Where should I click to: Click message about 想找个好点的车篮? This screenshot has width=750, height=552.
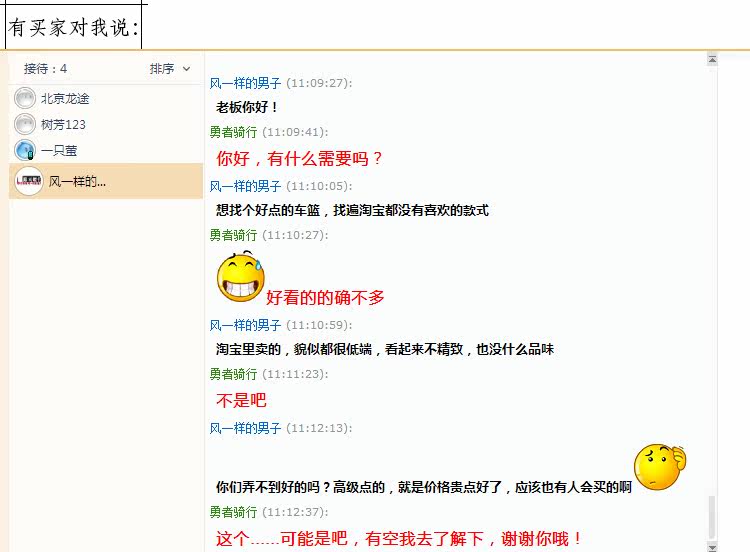(352, 210)
